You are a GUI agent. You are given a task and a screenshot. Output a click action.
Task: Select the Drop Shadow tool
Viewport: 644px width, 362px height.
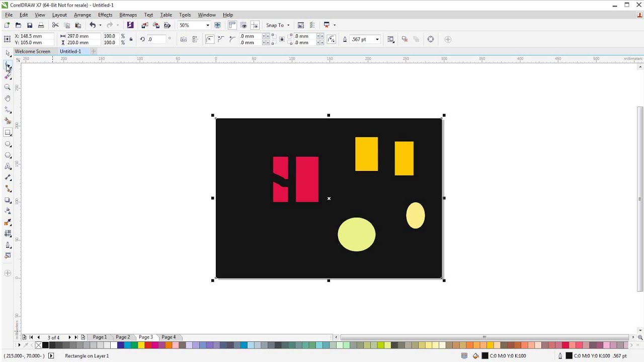(8, 200)
